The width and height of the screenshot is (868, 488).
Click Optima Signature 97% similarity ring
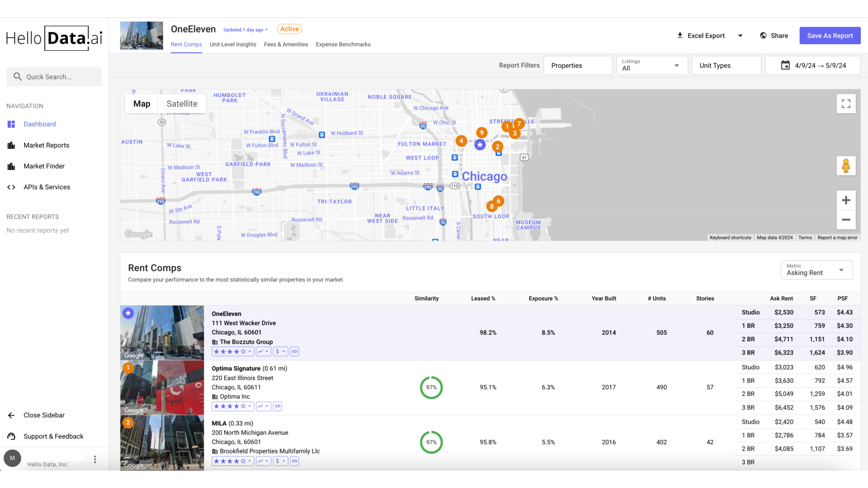431,388
